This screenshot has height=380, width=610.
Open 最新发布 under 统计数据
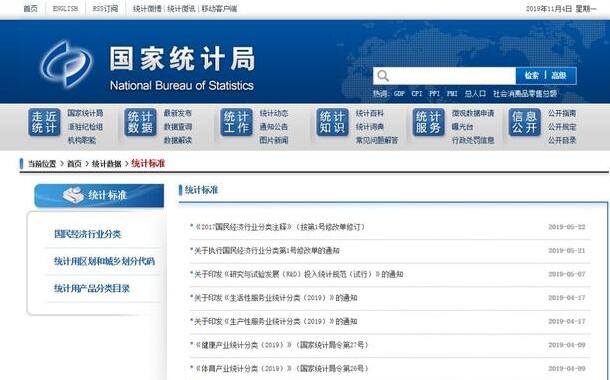pyautogui.click(x=178, y=113)
